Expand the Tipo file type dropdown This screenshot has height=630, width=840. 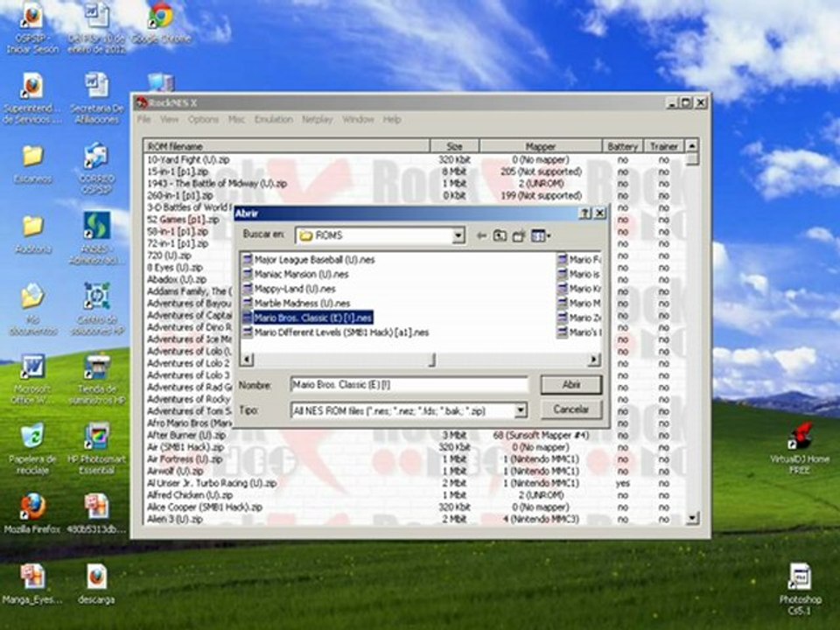pyautogui.click(x=521, y=411)
